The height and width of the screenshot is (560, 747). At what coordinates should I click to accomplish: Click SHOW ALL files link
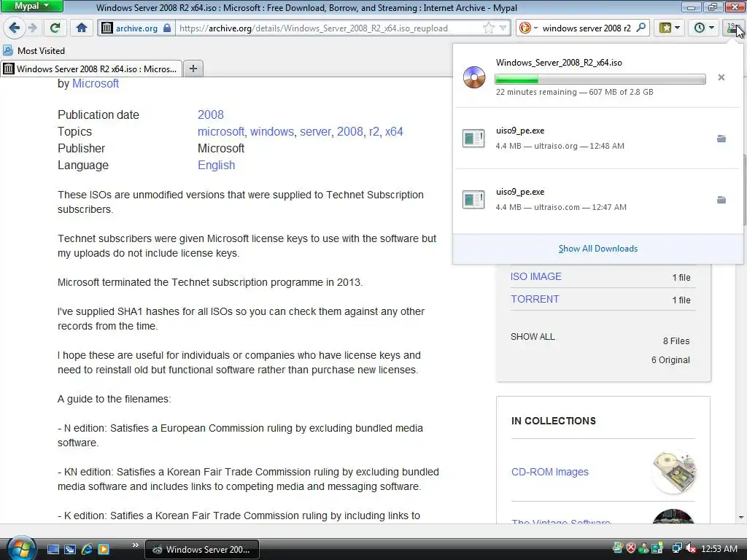[533, 337]
